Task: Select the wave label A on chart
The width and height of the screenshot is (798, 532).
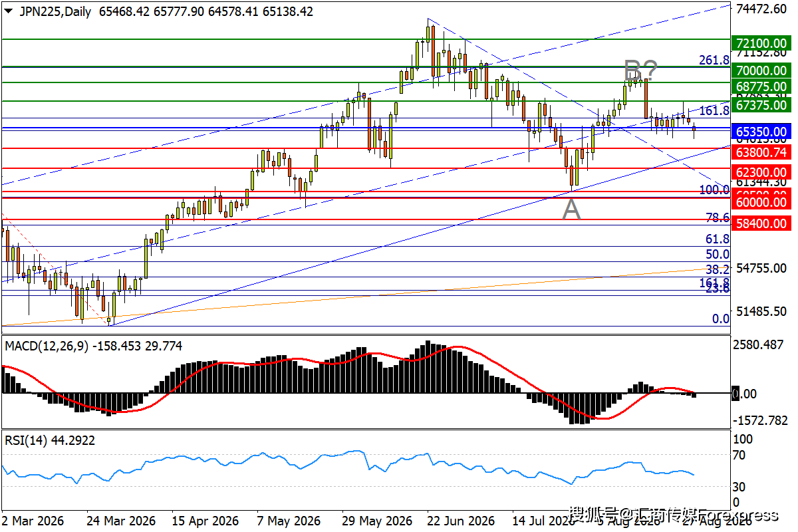Action: click(x=572, y=210)
